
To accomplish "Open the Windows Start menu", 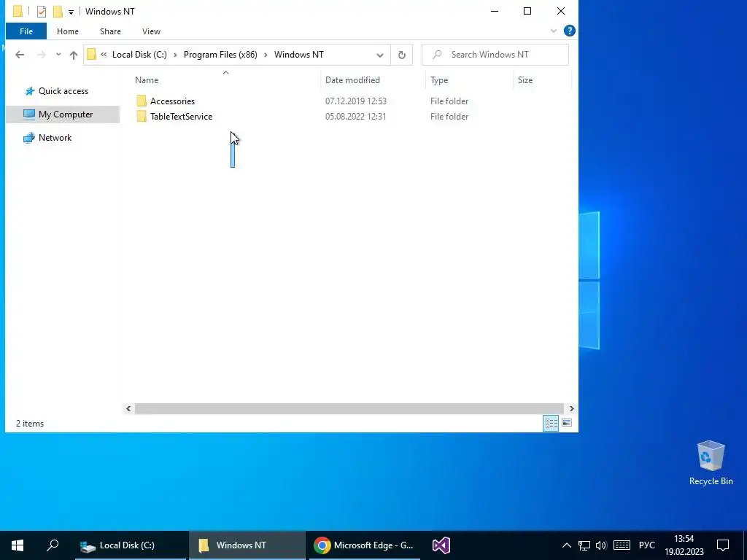I will (x=18, y=545).
